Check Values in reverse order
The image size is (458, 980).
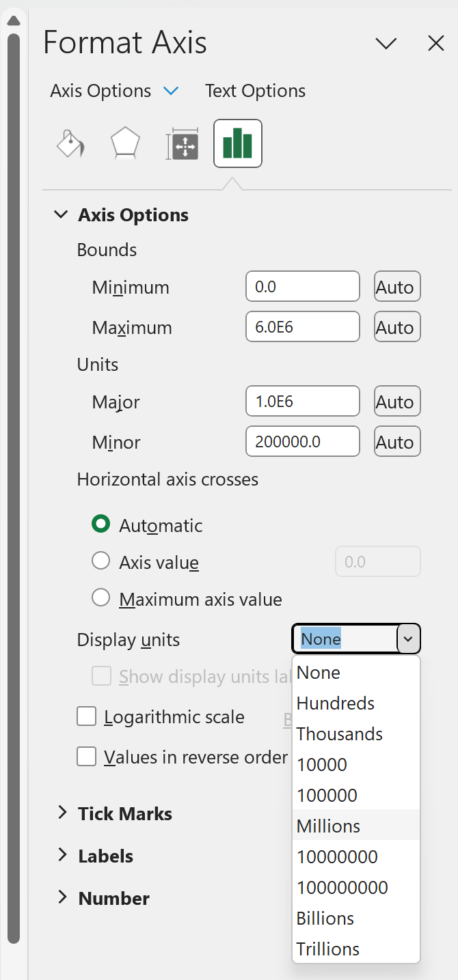point(86,757)
